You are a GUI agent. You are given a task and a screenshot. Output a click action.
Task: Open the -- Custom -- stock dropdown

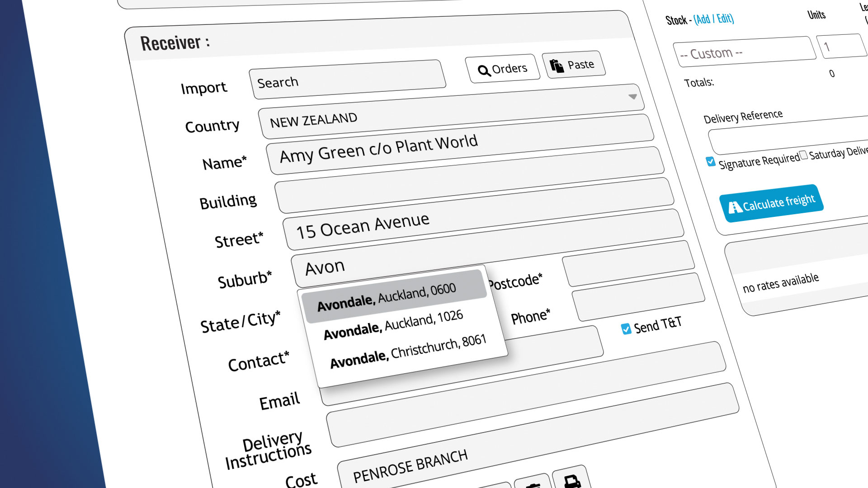[x=745, y=52]
